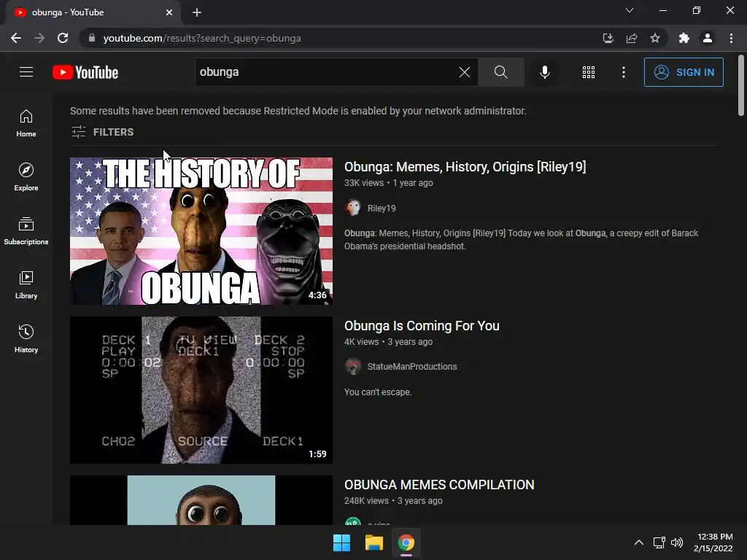This screenshot has height=560, width=747.
Task: Open Obunga Is Coming For You title
Action: click(422, 326)
